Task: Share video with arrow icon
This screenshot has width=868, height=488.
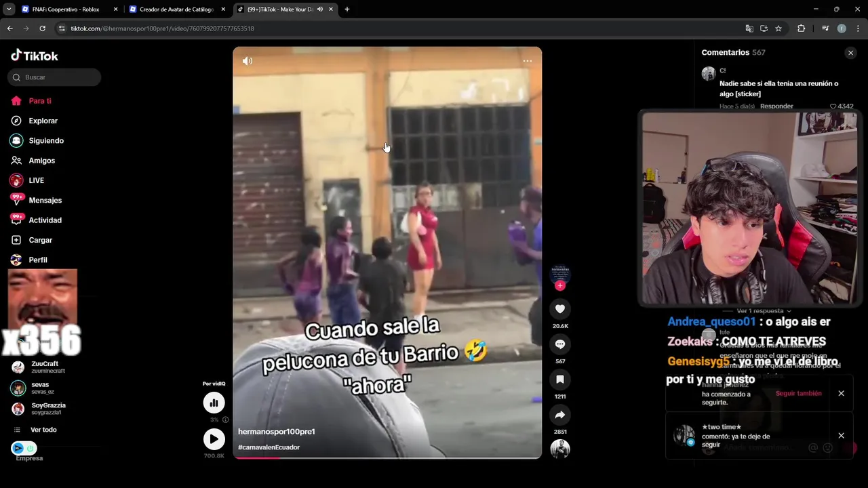Action: point(560,415)
